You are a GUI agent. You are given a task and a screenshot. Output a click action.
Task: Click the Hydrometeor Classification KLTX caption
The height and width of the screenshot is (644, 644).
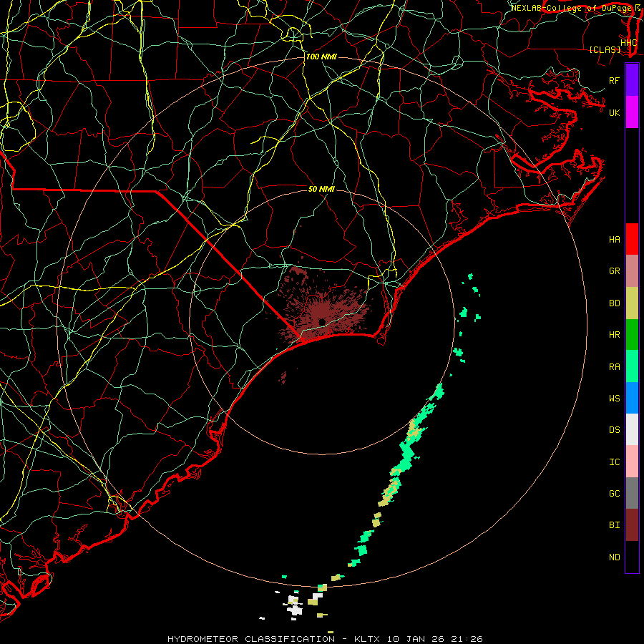point(325,639)
